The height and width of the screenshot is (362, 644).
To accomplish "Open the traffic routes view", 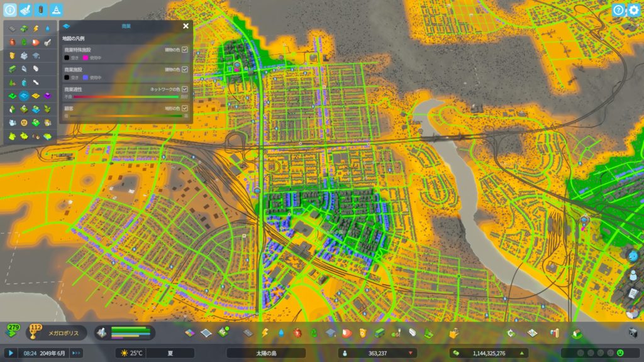I will [40, 10].
